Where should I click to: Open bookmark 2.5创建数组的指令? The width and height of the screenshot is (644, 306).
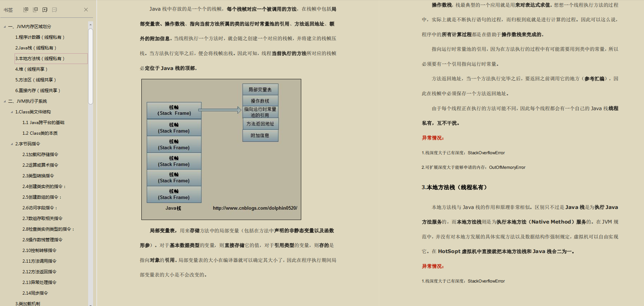point(42,197)
